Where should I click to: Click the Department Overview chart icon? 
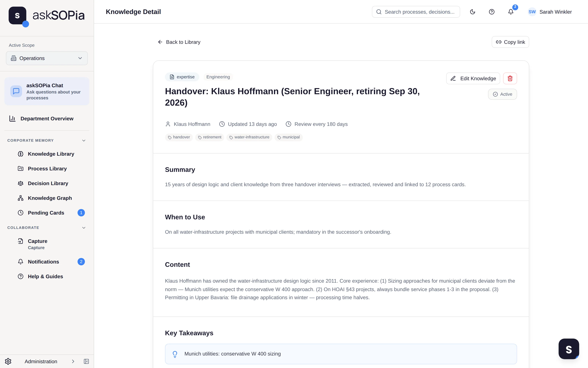12,118
